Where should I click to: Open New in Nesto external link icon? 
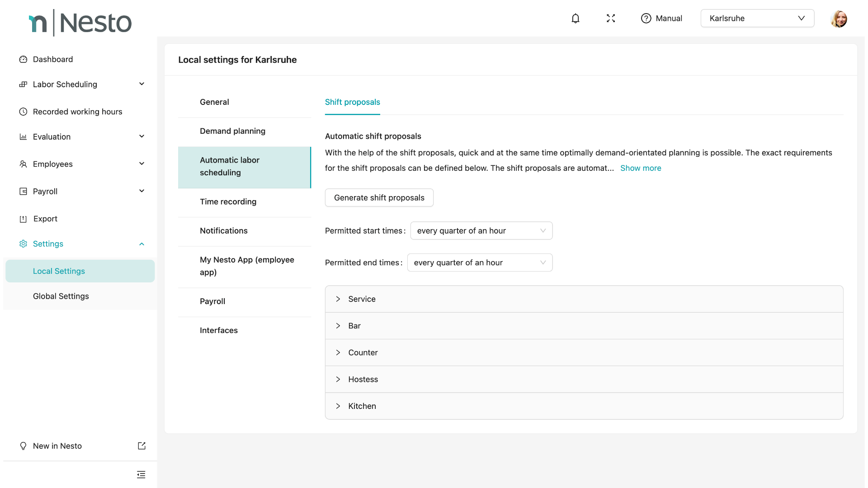(142, 446)
